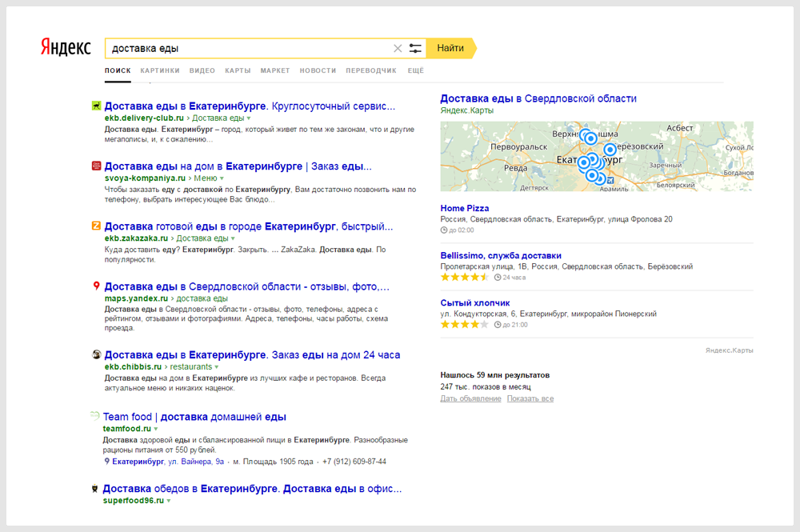This screenshot has width=800, height=532.
Task: Expand dropdown arrow next to superfood96.ru
Action: click(x=169, y=501)
